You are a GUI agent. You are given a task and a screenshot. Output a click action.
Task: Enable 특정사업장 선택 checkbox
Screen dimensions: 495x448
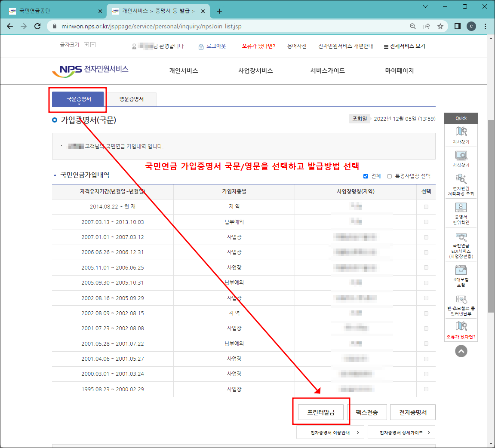389,176
